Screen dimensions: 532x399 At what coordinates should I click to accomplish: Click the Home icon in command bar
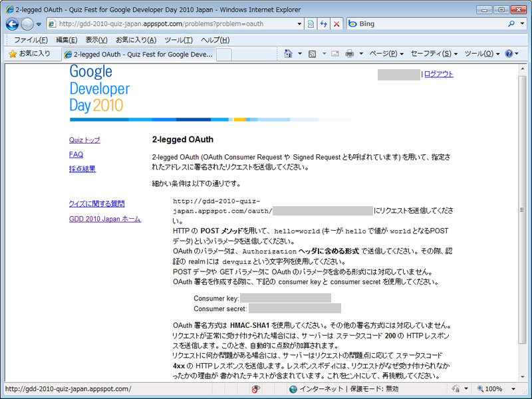[288, 53]
